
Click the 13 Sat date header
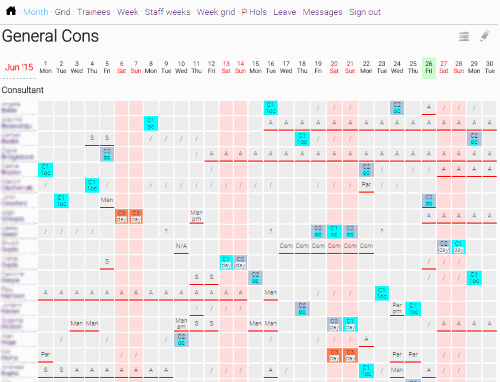pyautogui.click(x=226, y=67)
